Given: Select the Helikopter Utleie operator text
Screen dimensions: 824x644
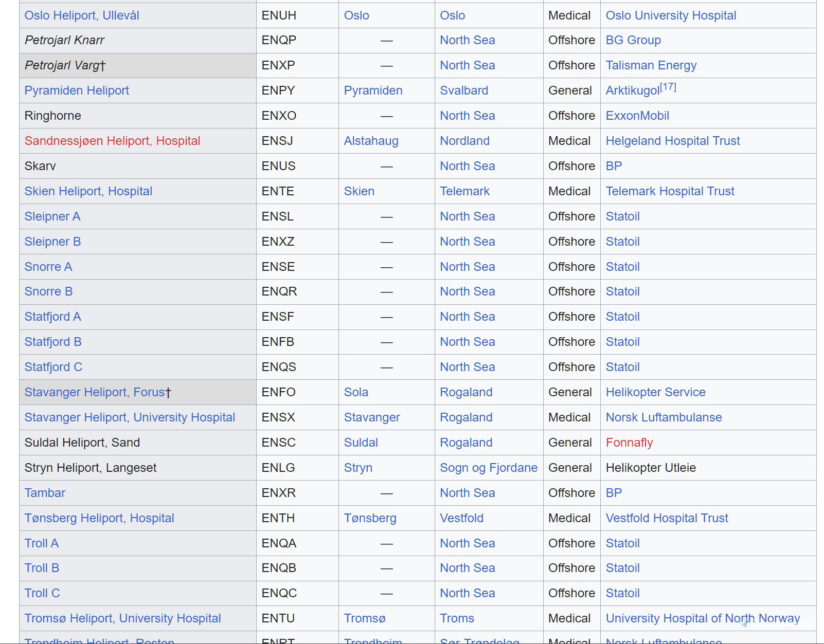Looking at the screenshot, I should (x=651, y=468).
